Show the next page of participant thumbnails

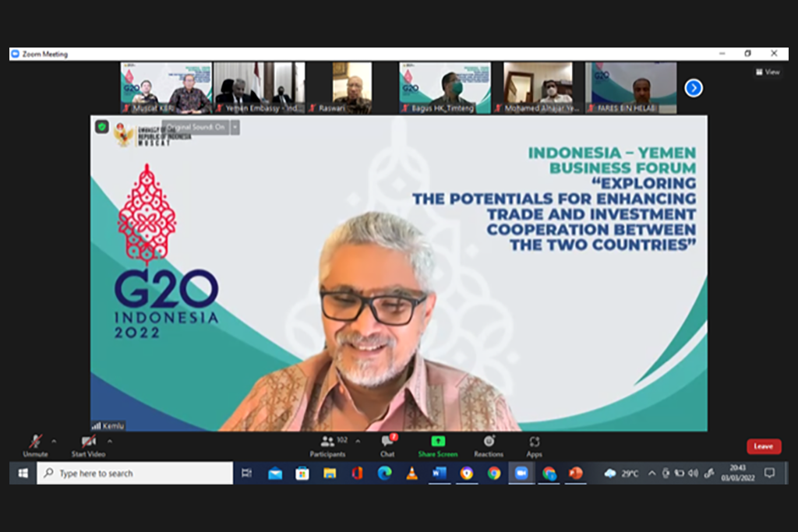click(x=693, y=88)
